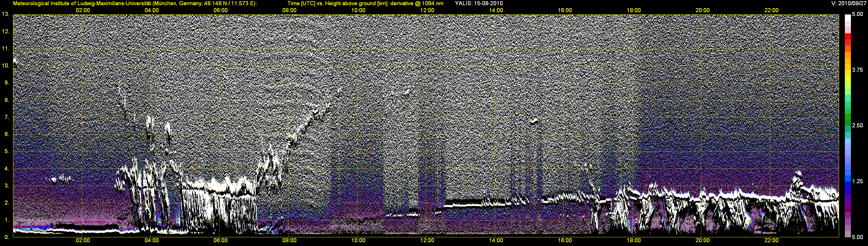Pick the 7. km height axis label

7,117
